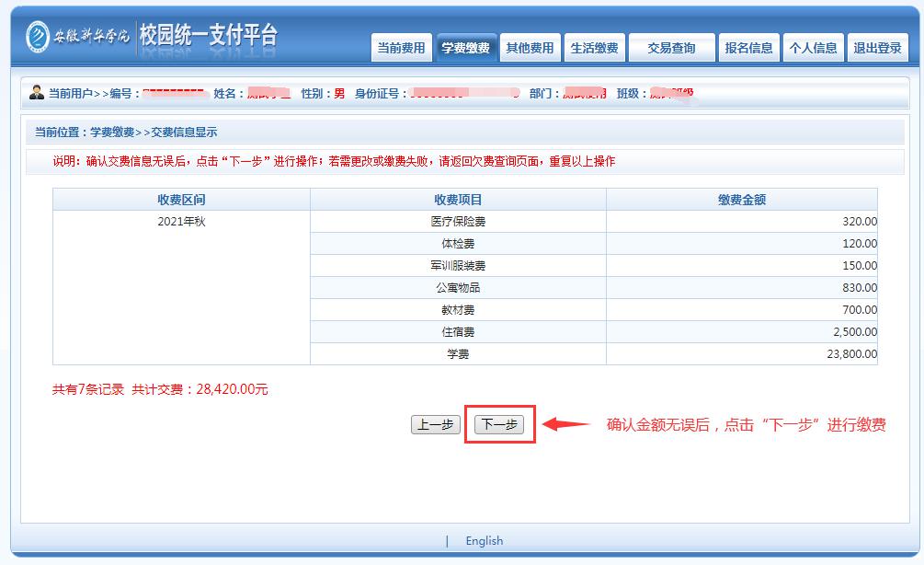Click 退出登录 to log out
The image size is (924, 565).
pyautogui.click(x=877, y=49)
